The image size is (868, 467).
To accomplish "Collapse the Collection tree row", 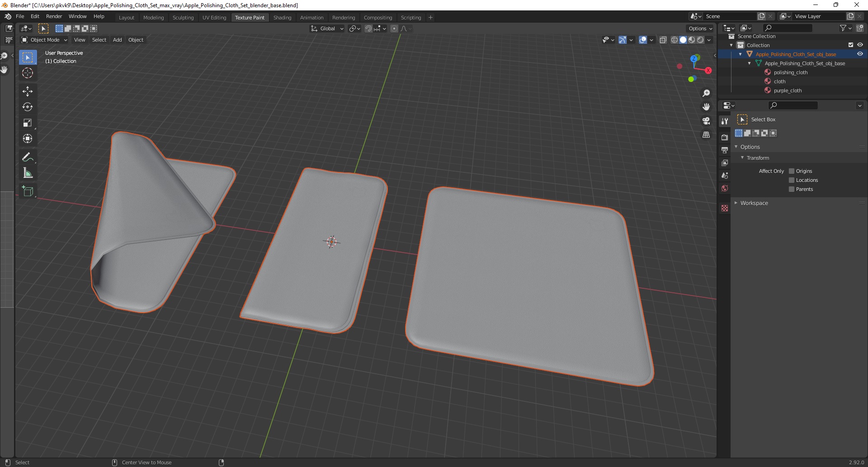I will [731, 45].
